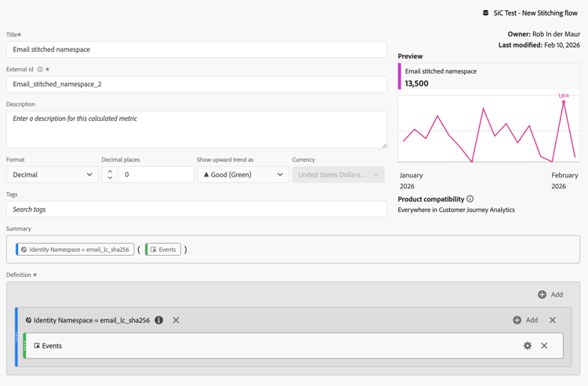The width and height of the screenshot is (588, 386).
Task: Open the disabled Currency dropdown
Action: (x=338, y=175)
